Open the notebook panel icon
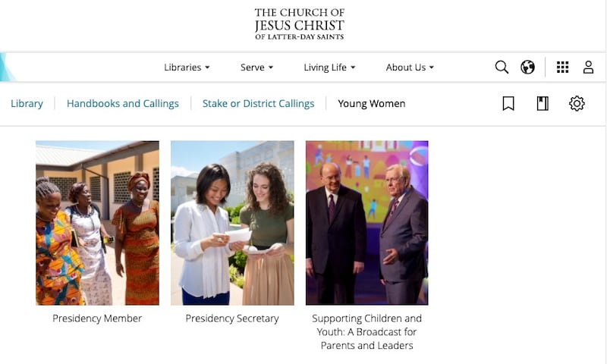This screenshot has width=607, height=364. (x=543, y=104)
